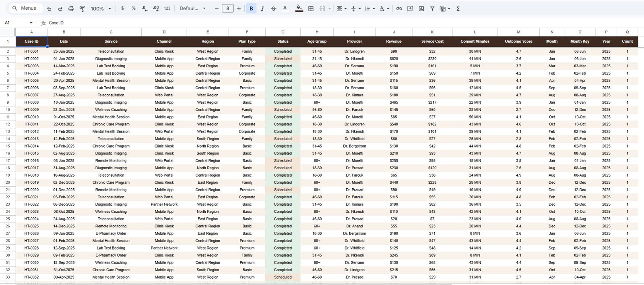Open the horizontal align dropdown

tap(341, 8)
